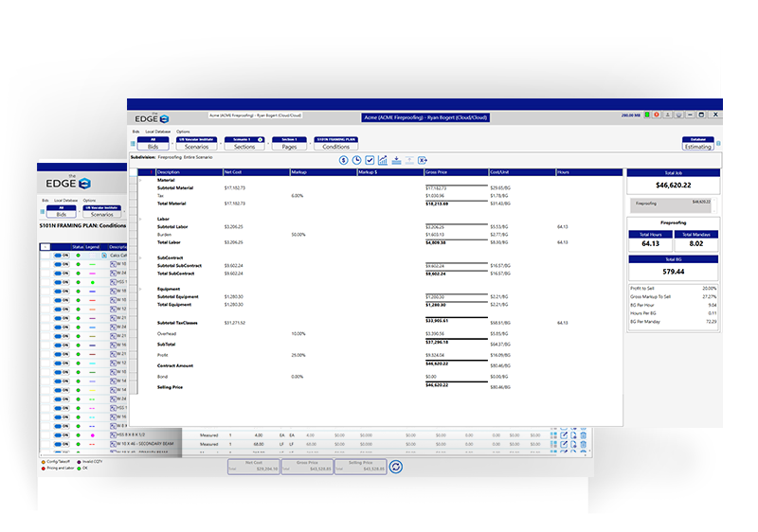Switch to the Sections tab
This screenshot has width=758, height=532.
click(x=244, y=143)
